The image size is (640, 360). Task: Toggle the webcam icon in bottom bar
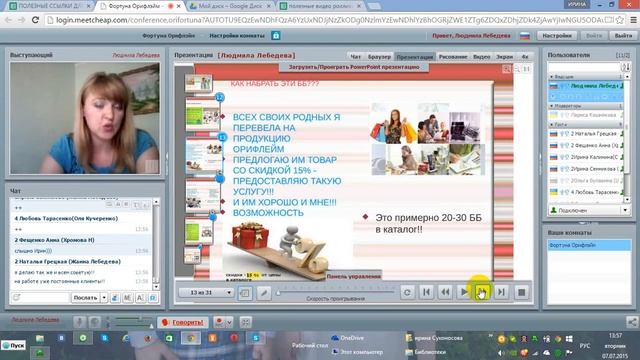click(95, 322)
